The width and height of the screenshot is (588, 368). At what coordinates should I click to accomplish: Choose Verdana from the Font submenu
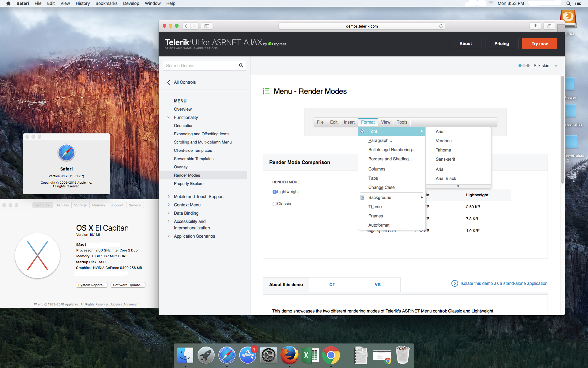(x=443, y=141)
